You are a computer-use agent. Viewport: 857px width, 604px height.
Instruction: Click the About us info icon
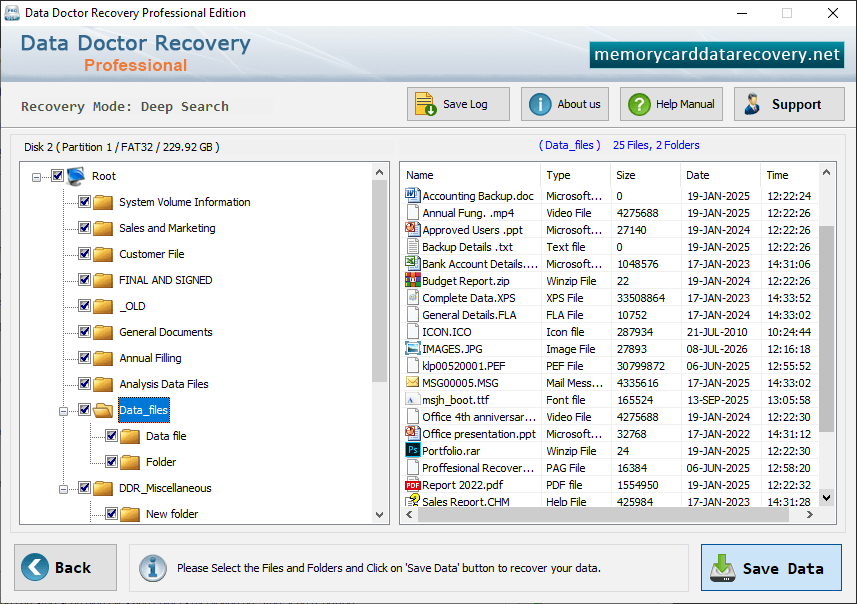[x=540, y=104]
